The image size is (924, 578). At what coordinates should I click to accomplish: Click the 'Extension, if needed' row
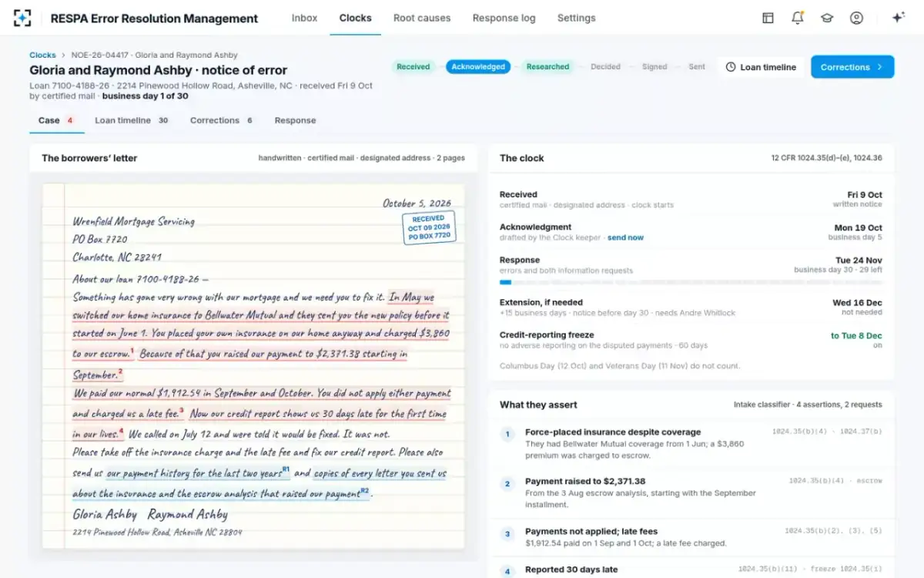[x=691, y=307]
